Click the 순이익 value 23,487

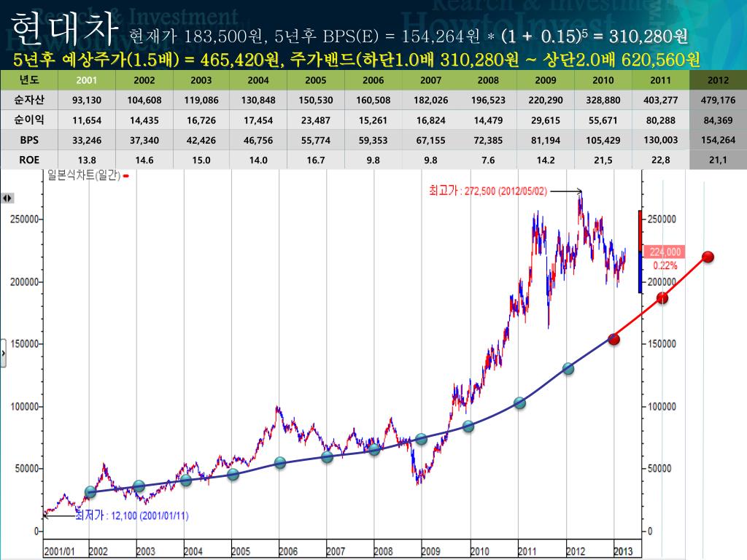(316, 120)
